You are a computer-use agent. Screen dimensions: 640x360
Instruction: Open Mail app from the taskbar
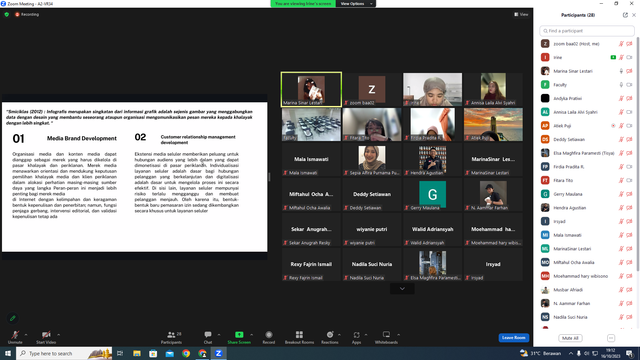tap(169, 353)
